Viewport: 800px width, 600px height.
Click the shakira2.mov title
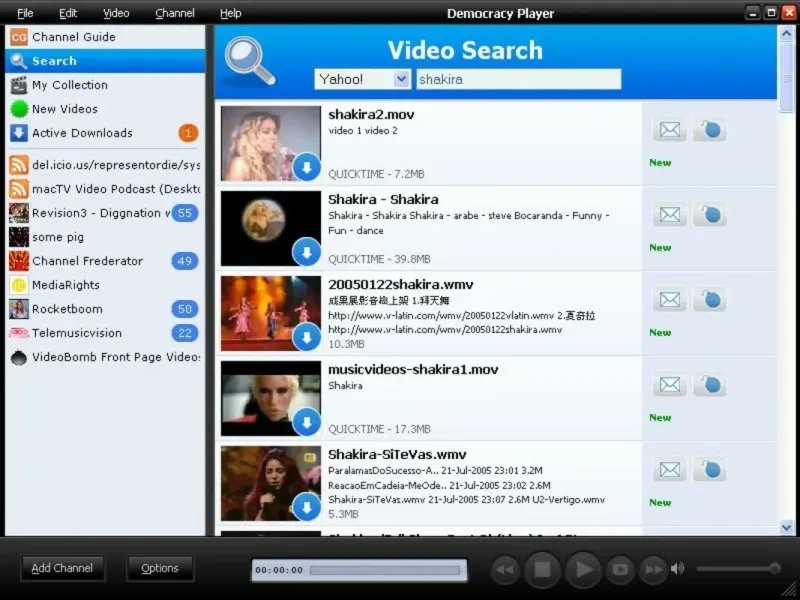click(x=371, y=114)
